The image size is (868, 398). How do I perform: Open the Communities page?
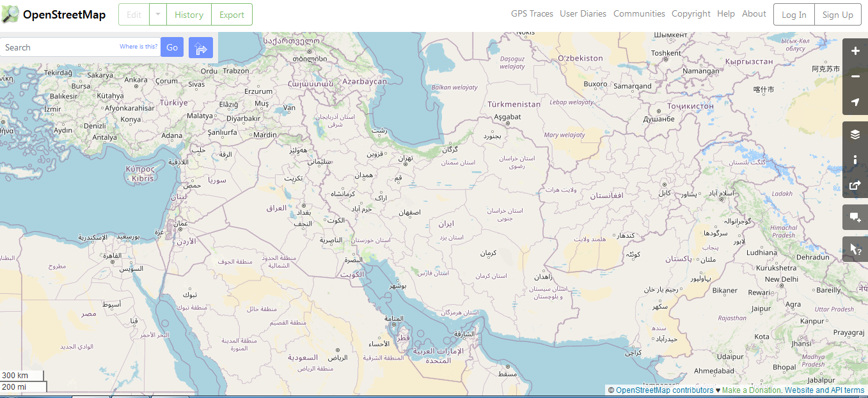(639, 13)
